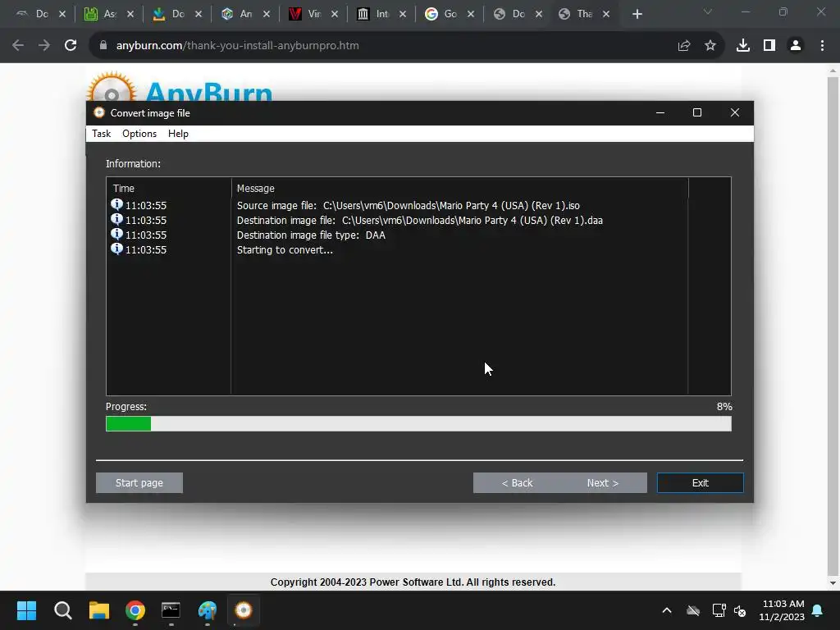Screen dimensions: 840x630
Task: Click the Message column header
Action: click(459, 189)
